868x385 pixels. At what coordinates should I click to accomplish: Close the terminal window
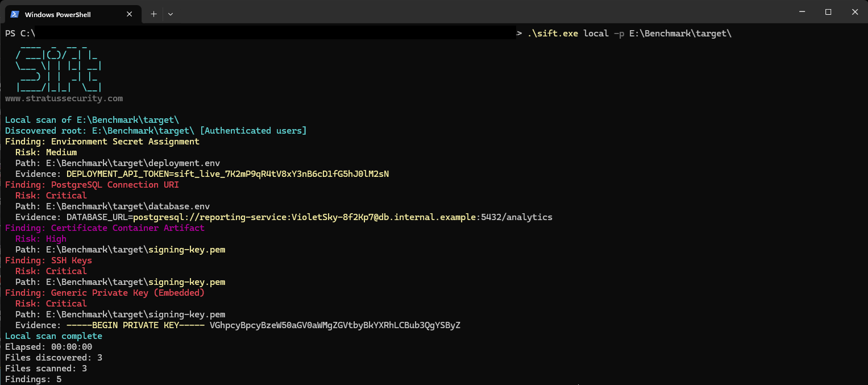click(x=854, y=12)
